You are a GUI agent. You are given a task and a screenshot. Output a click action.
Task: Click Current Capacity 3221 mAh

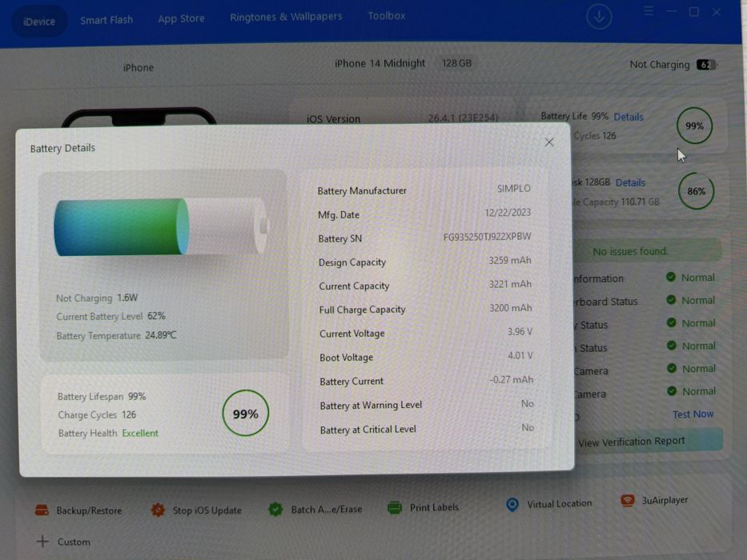tap(510, 284)
